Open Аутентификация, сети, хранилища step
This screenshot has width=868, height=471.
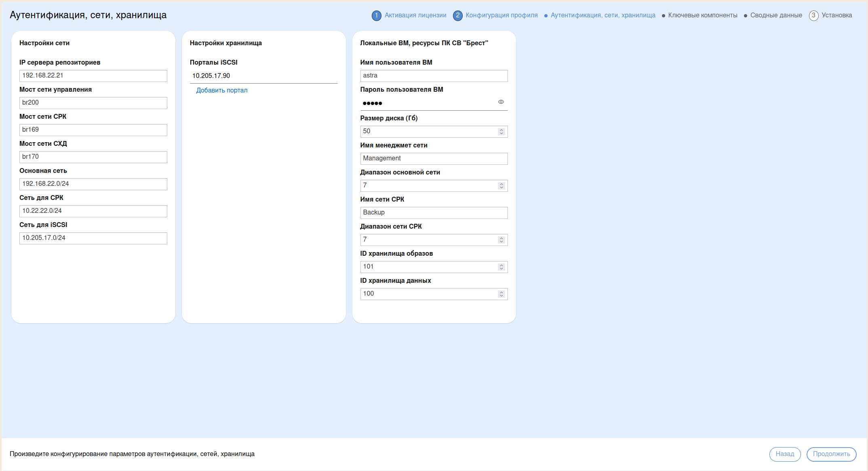603,15
